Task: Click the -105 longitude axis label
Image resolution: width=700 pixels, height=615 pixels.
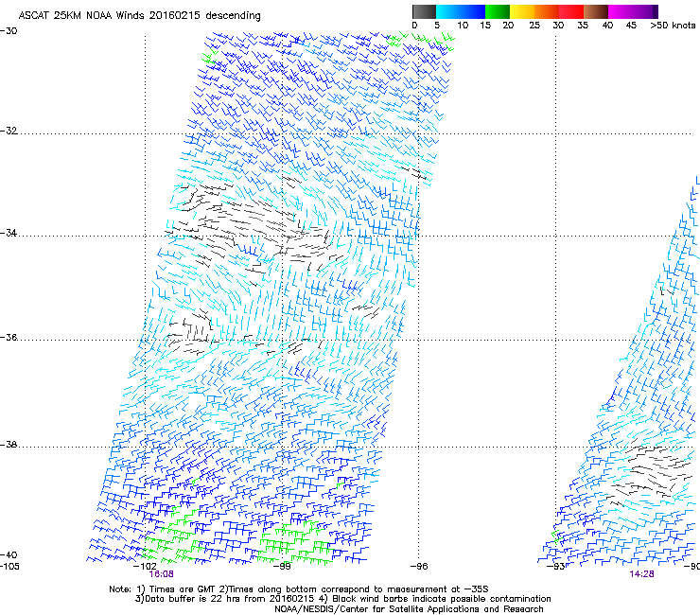Action: [x=10, y=566]
